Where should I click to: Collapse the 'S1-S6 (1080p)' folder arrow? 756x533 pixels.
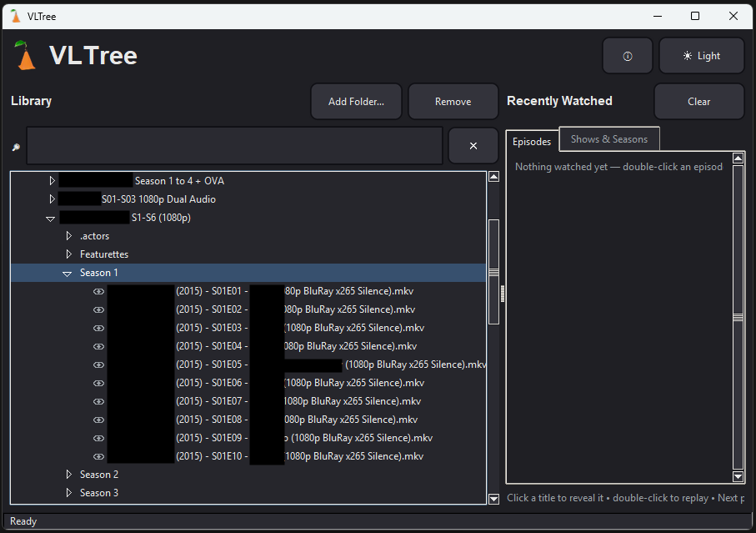50,219
